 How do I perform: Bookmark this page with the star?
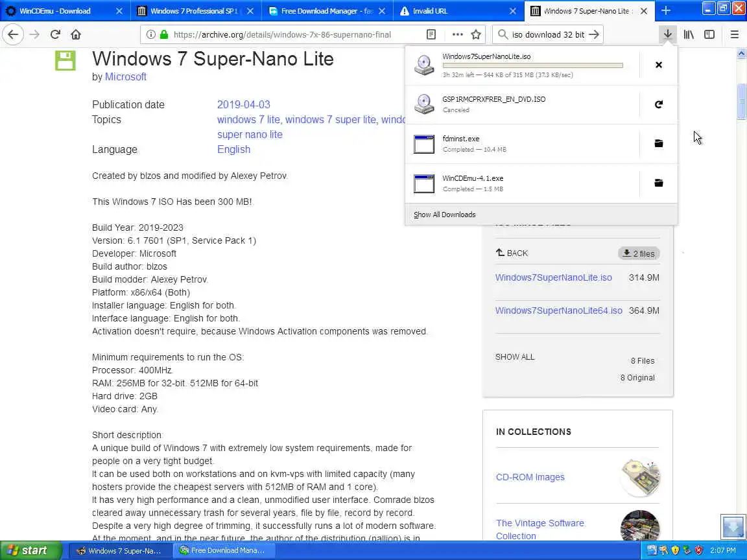tap(475, 34)
